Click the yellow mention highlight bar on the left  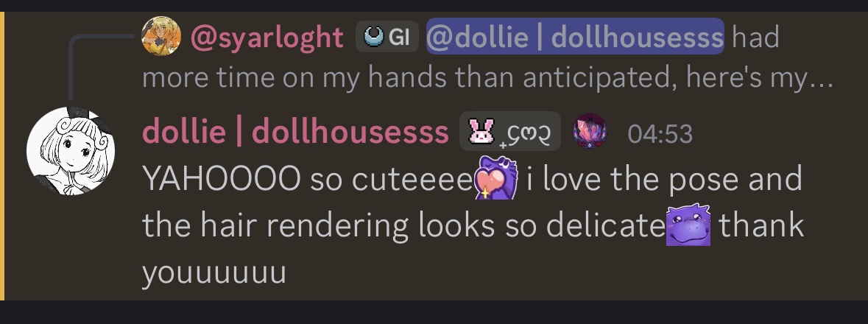2,156
